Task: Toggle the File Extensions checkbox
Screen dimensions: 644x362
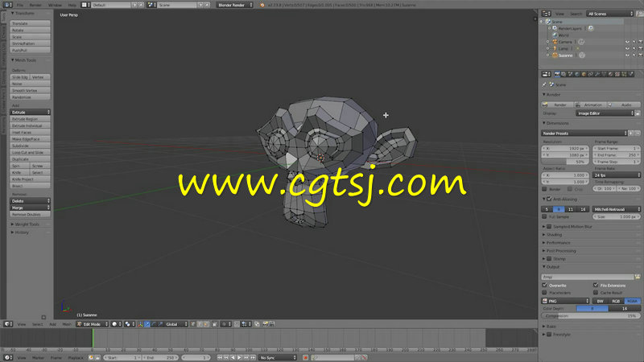Action: 596,286
